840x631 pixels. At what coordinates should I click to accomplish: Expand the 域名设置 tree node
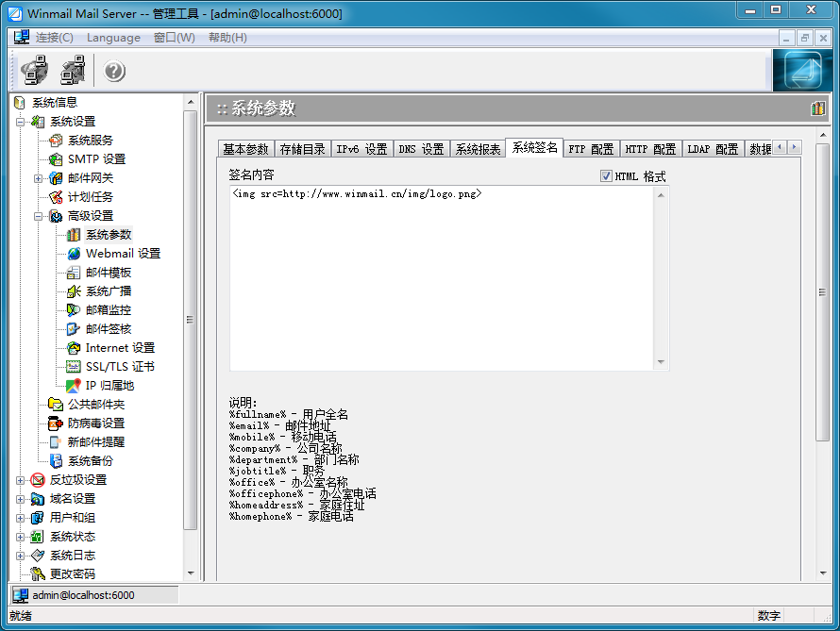coord(21,499)
